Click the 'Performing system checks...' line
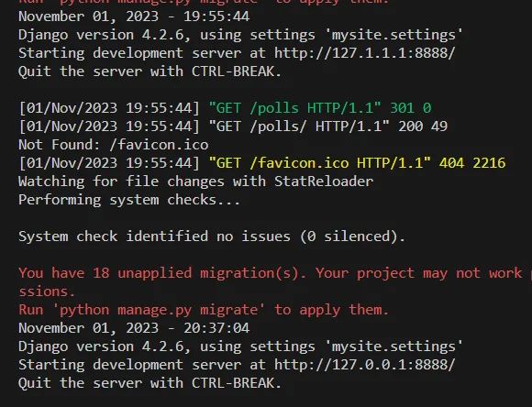 [129, 200]
